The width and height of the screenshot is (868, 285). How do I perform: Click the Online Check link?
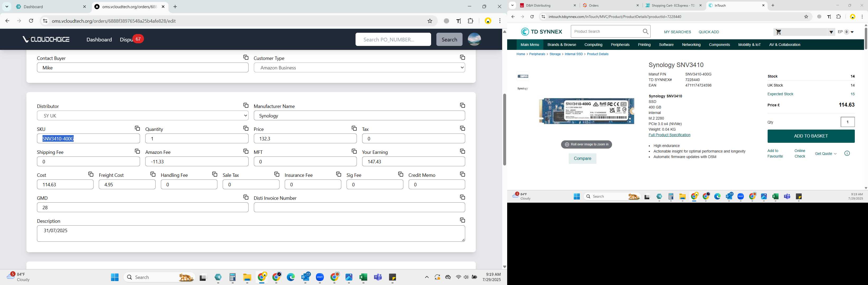coord(800,153)
